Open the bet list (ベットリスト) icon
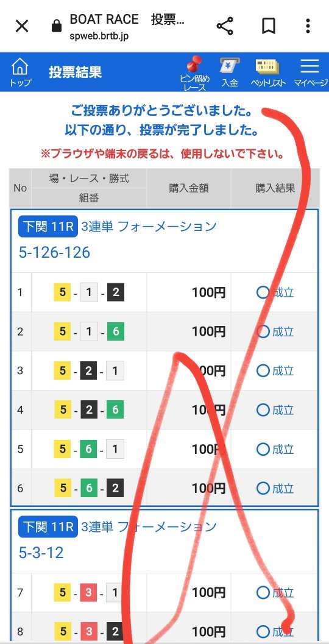The image size is (329, 644). coord(268,73)
